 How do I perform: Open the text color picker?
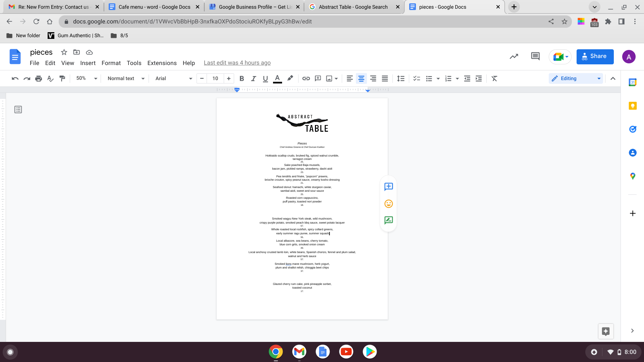(277, 78)
